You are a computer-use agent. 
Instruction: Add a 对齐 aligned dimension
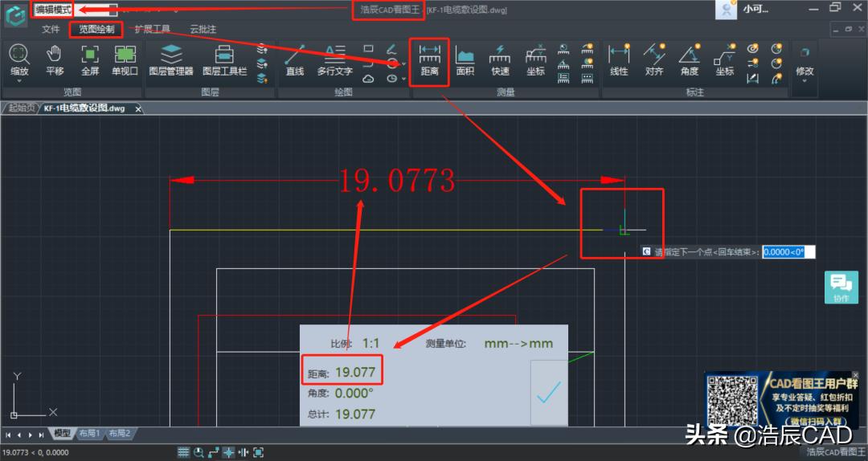coord(653,59)
